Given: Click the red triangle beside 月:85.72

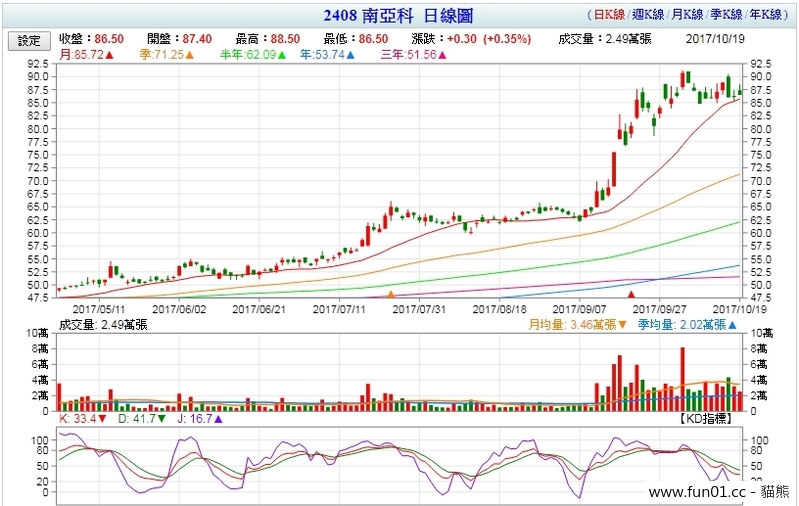Looking at the screenshot, I should 109,54.
